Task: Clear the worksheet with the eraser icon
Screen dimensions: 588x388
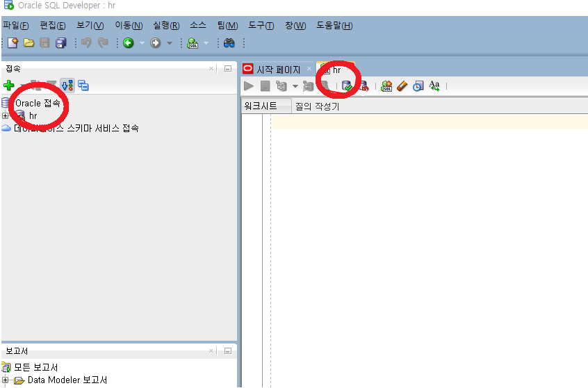Action: (x=402, y=86)
